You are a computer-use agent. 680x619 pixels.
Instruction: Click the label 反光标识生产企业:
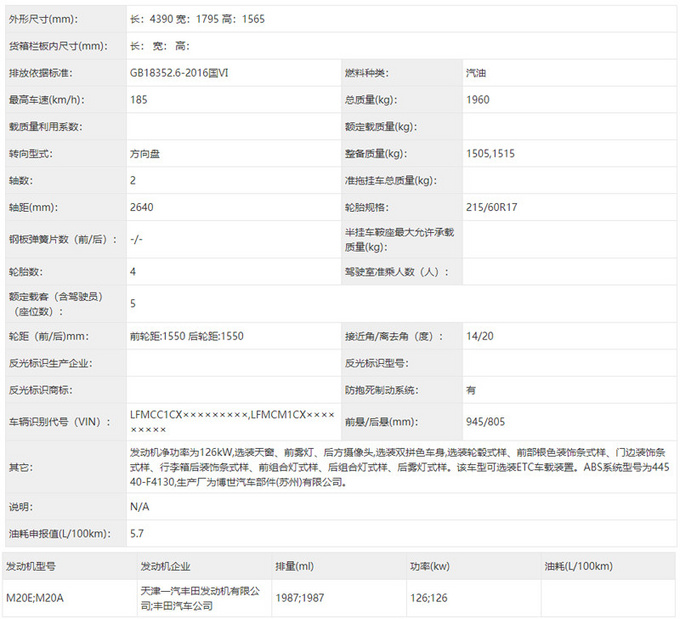coord(51,363)
